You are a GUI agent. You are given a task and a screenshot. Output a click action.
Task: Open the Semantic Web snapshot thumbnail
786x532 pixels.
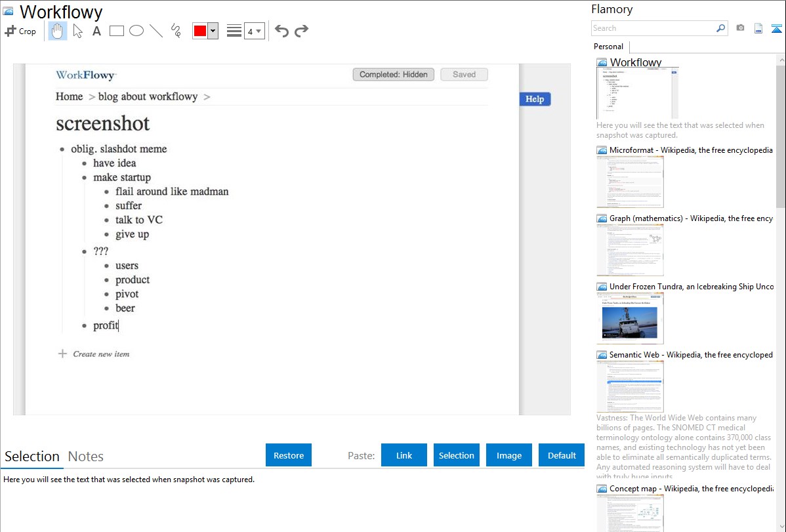point(630,386)
